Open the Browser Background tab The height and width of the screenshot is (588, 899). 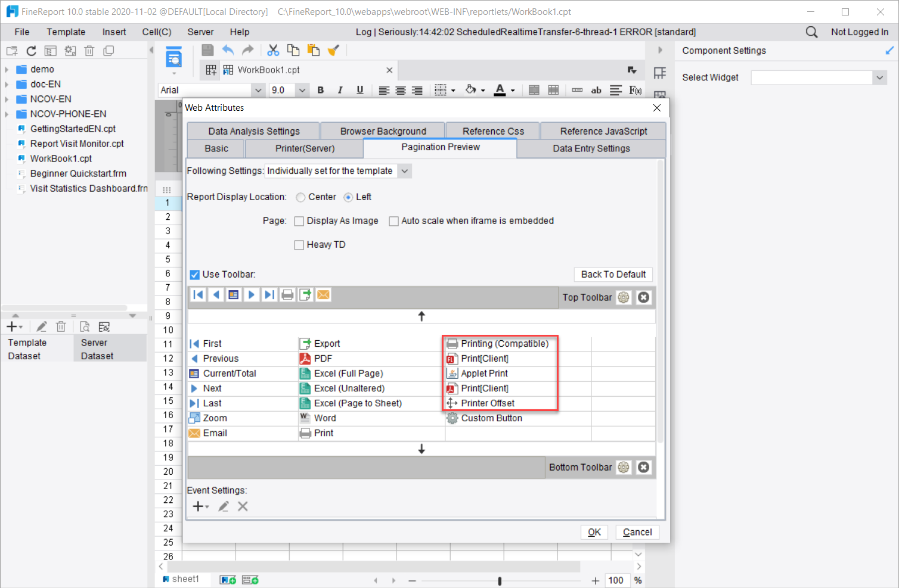[383, 131]
